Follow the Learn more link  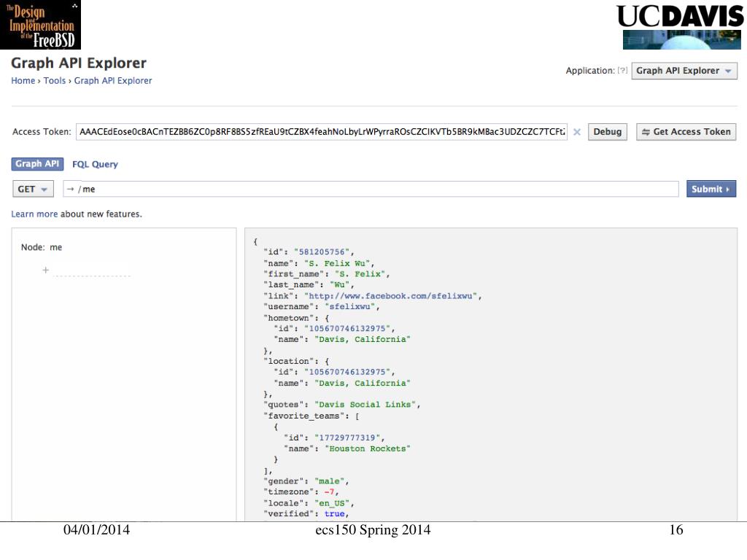[x=34, y=214]
